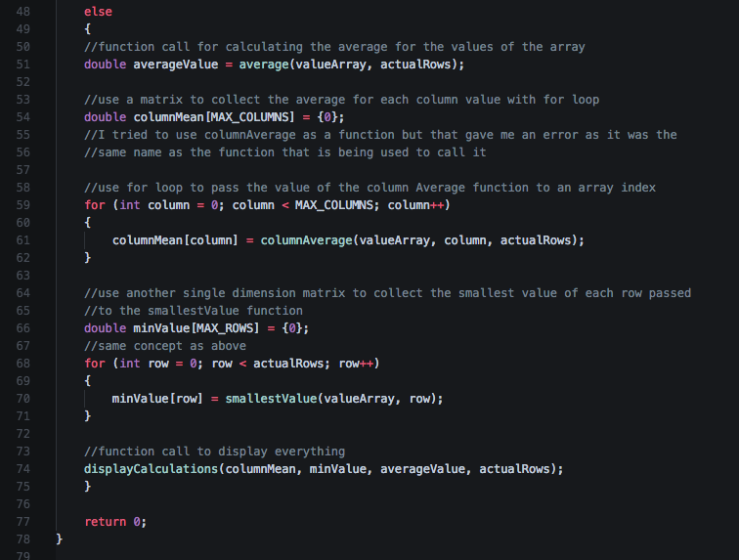739x560 pixels.
Task: Click comment '//same name as the function'
Action: 285,152
